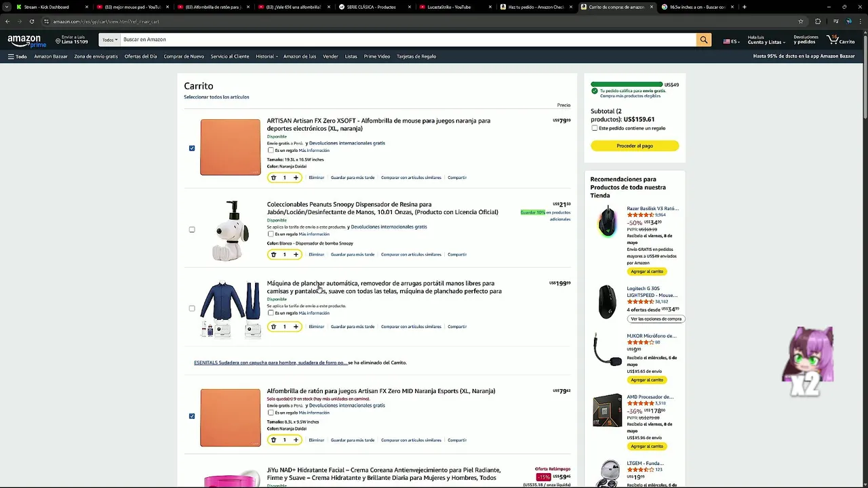The height and width of the screenshot is (488, 868).
Task: Bookmark this page with star icon
Action: pyautogui.click(x=801, y=21)
